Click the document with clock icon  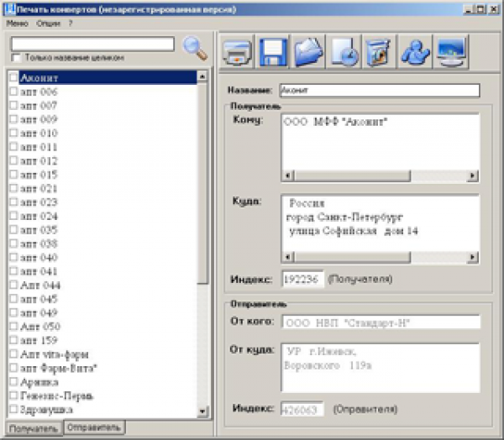tap(344, 52)
